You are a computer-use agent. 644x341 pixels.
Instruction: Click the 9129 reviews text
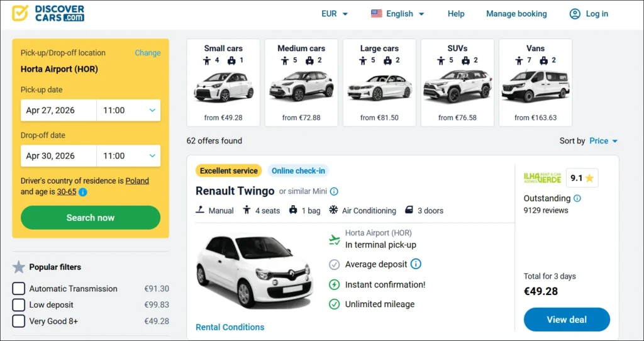coord(546,210)
